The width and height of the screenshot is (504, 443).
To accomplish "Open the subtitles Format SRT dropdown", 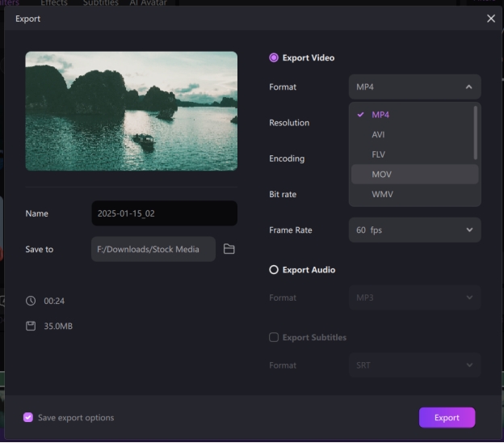I will coord(414,365).
